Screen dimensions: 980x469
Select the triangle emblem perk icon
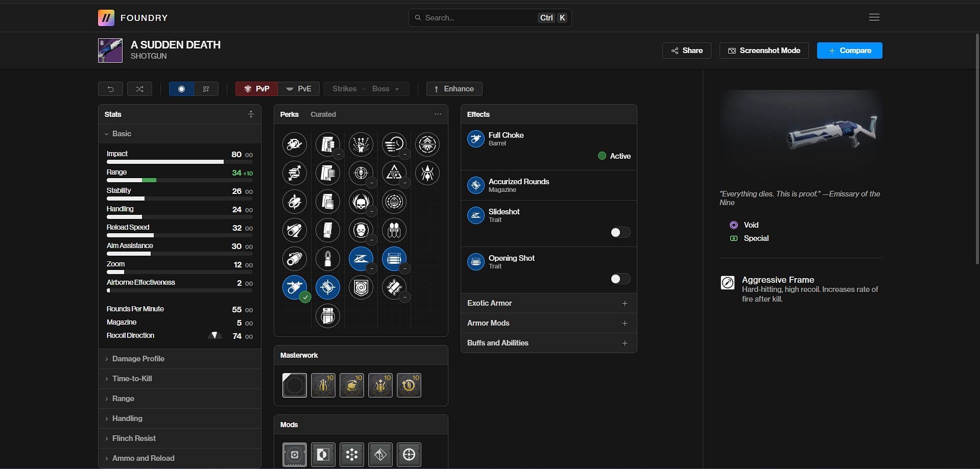pyautogui.click(x=394, y=173)
